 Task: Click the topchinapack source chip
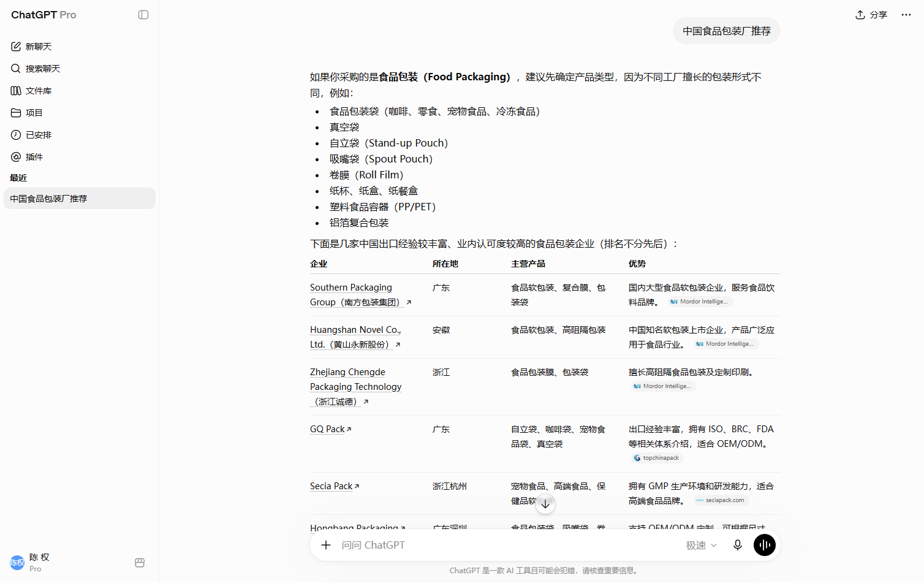[656, 458]
